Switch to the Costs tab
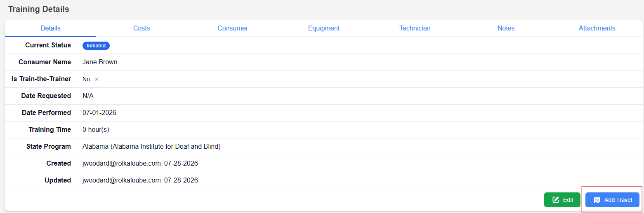This screenshot has width=644, height=213. pyautogui.click(x=142, y=28)
